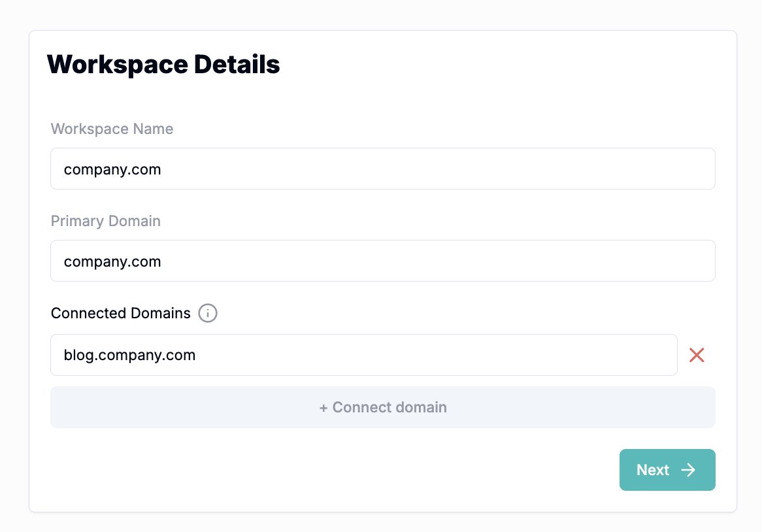Screen dimensions: 762x532
Task: Add another domain with Connect domain button
Action: [x=382, y=407]
